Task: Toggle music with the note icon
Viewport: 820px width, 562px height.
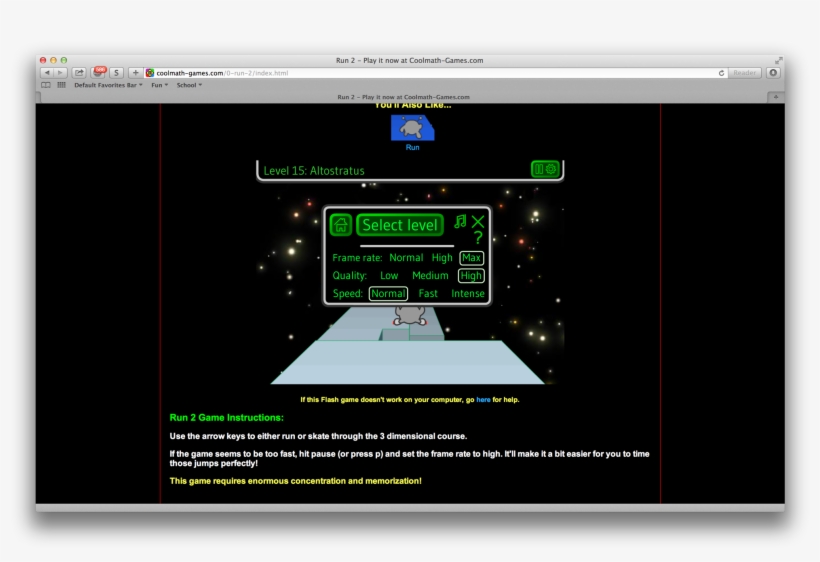Action: click(x=460, y=222)
